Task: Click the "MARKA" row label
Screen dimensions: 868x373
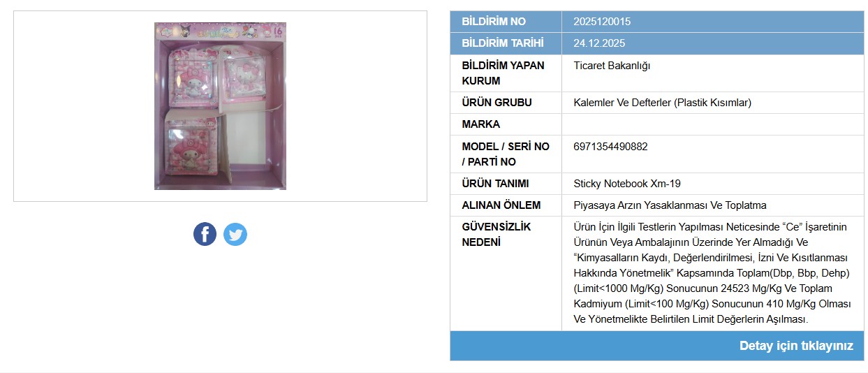Action: coord(481,124)
